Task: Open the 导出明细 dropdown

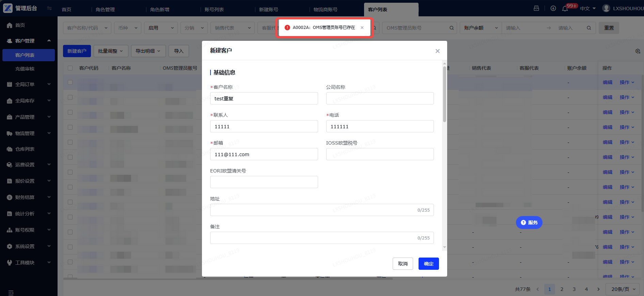Action: 148,51
